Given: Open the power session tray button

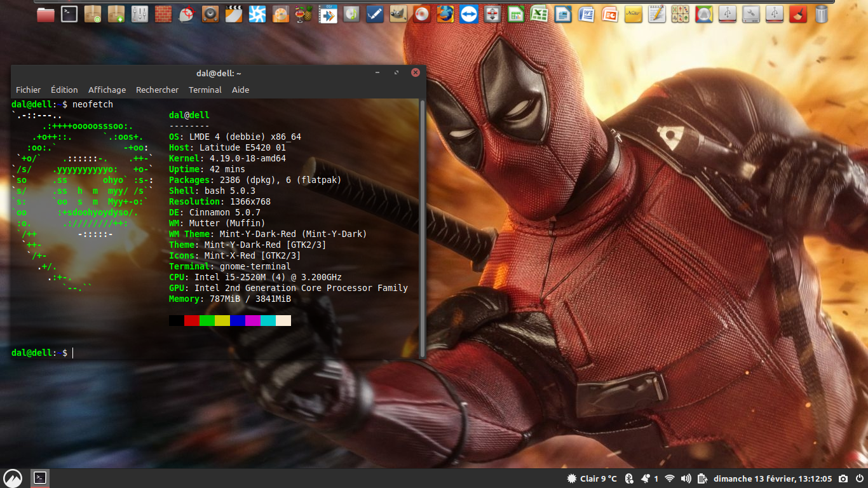Looking at the screenshot, I should (x=858, y=478).
